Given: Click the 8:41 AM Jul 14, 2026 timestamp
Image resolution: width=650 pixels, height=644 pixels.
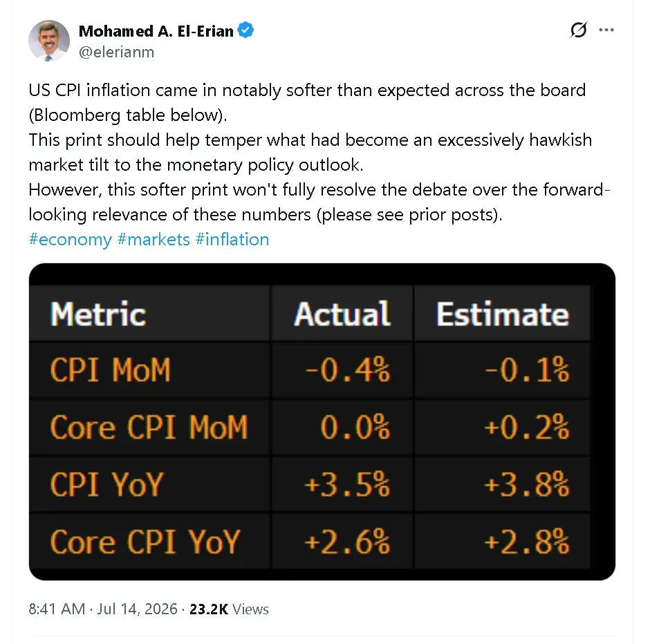Looking at the screenshot, I should (103, 609).
